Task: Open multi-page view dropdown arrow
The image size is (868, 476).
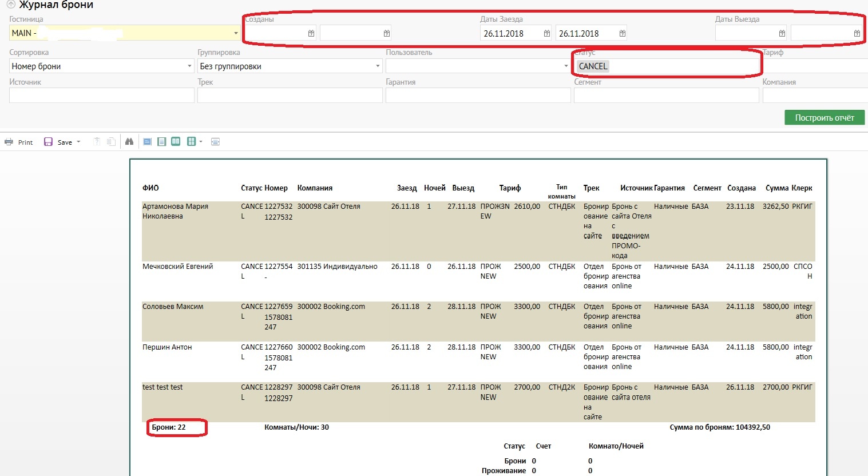Action: (201, 142)
